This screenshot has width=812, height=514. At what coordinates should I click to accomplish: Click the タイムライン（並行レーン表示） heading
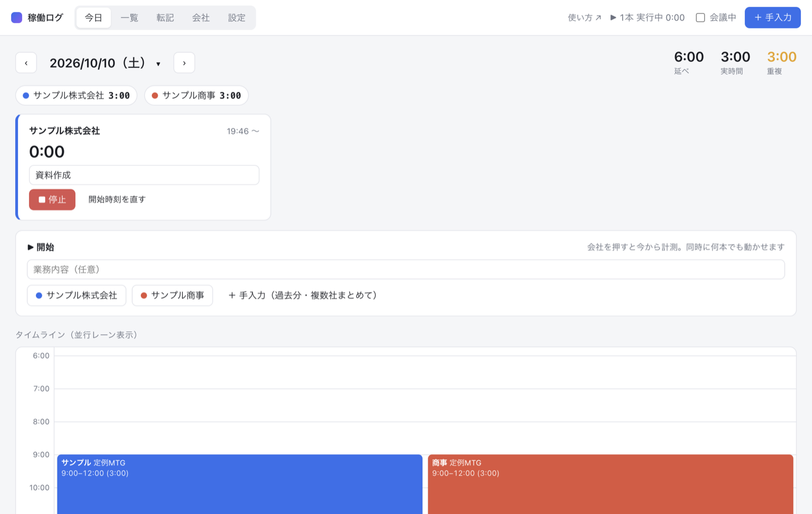point(78,335)
